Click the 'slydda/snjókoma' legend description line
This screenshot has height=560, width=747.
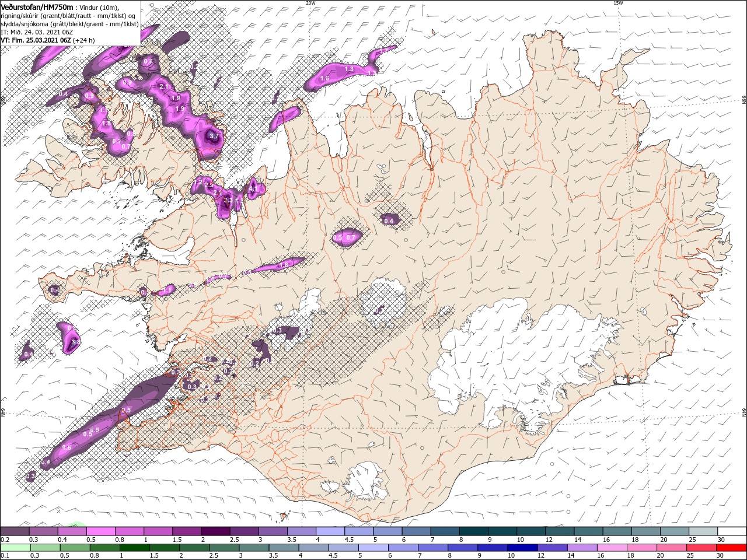coord(69,24)
